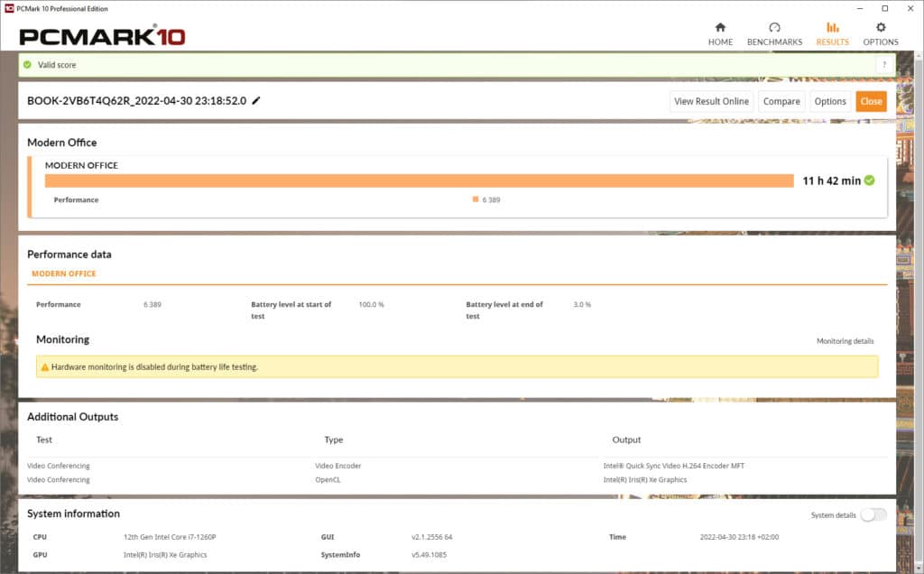924x574 pixels.
Task: Click the SystemInfo version v5.49.1085
Action: point(429,554)
